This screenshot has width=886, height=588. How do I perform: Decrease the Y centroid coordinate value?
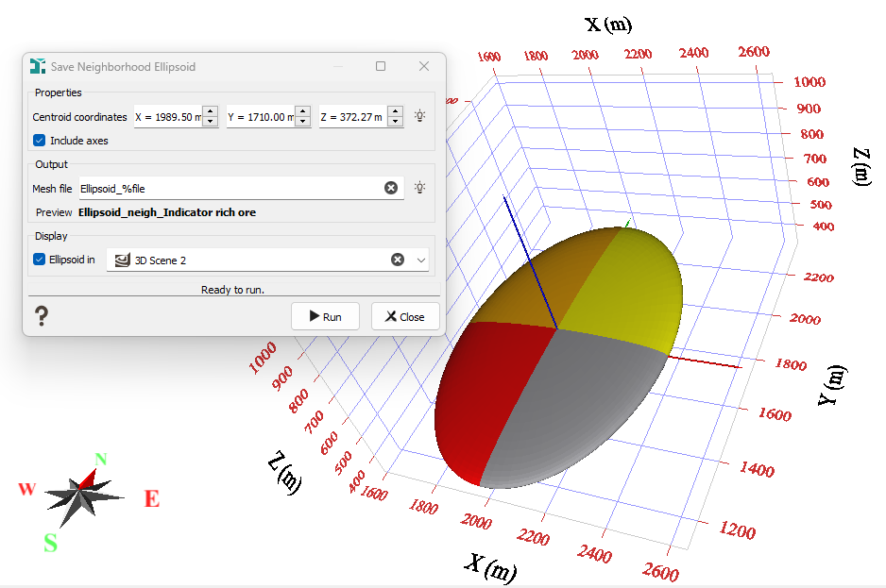(x=302, y=123)
